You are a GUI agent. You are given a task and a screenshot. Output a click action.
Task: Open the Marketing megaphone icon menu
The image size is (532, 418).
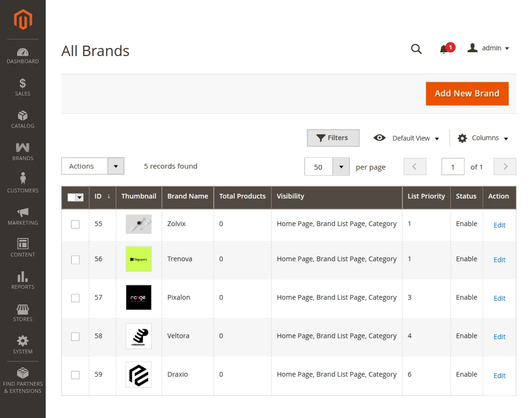23,212
